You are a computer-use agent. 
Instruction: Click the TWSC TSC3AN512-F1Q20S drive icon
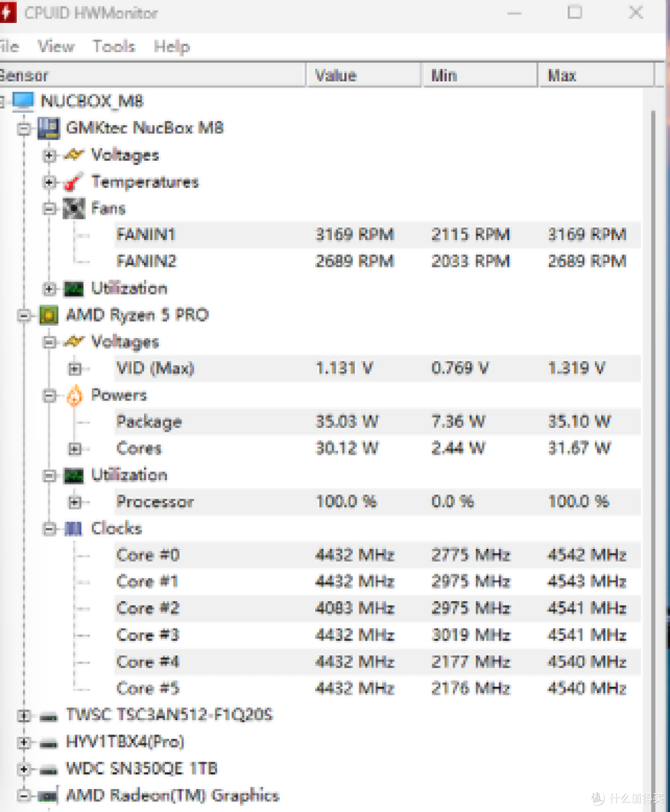(x=48, y=716)
